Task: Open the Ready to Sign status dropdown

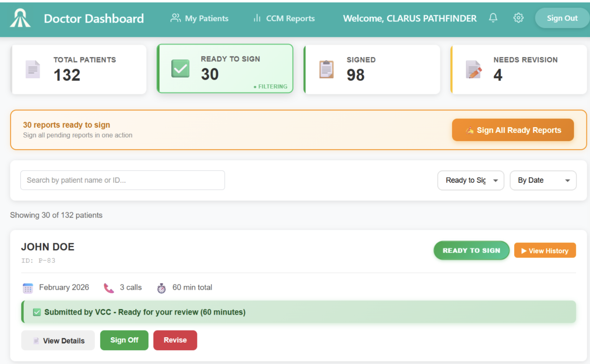Action: (x=470, y=180)
